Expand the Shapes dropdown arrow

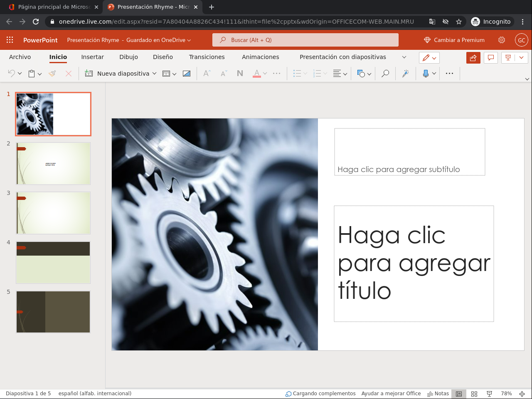[x=369, y=74]
